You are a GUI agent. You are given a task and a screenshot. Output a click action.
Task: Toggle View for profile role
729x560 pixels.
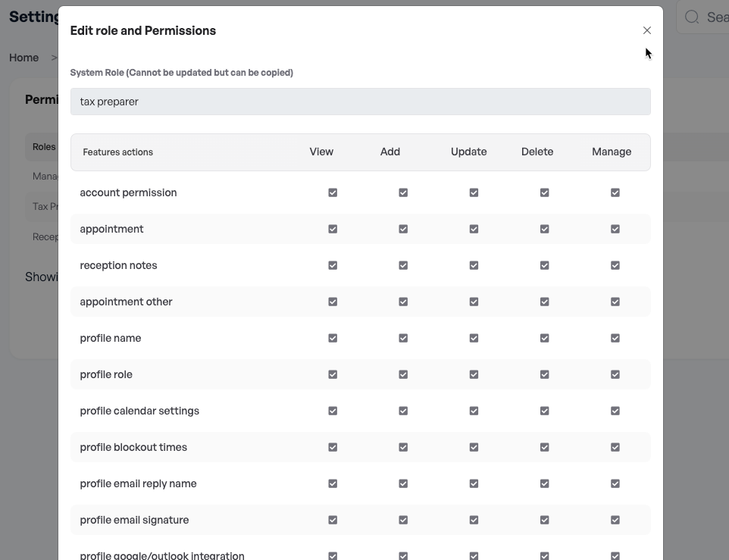(333, 374)
